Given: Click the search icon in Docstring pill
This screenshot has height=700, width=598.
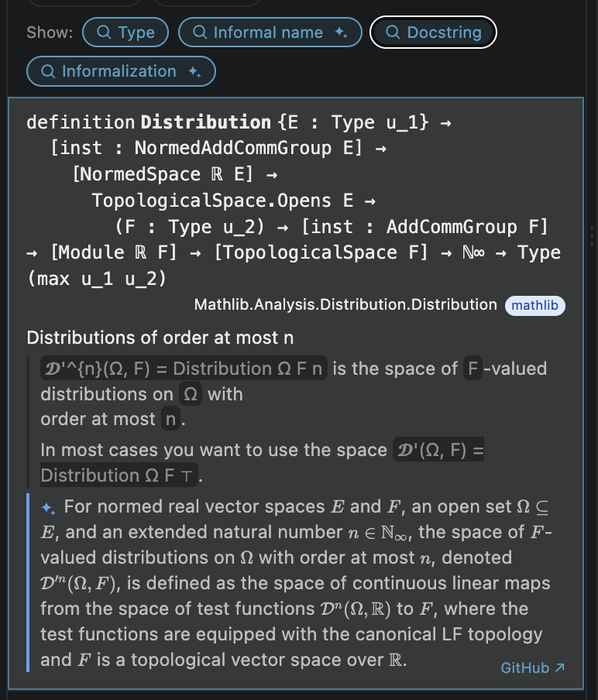Looking at the screenshot, I should pyautogui.click(x=393, y=33).
